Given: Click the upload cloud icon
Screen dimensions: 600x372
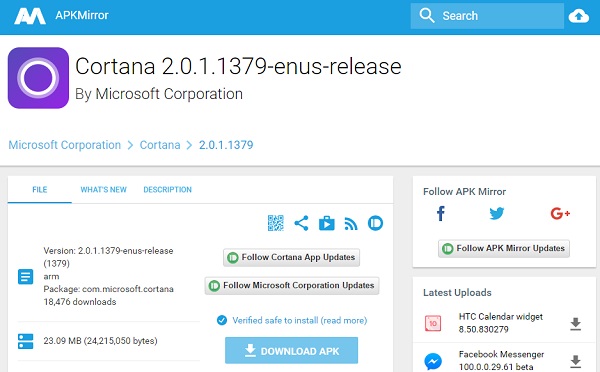Looking at the screenshot, I should 579,16.
